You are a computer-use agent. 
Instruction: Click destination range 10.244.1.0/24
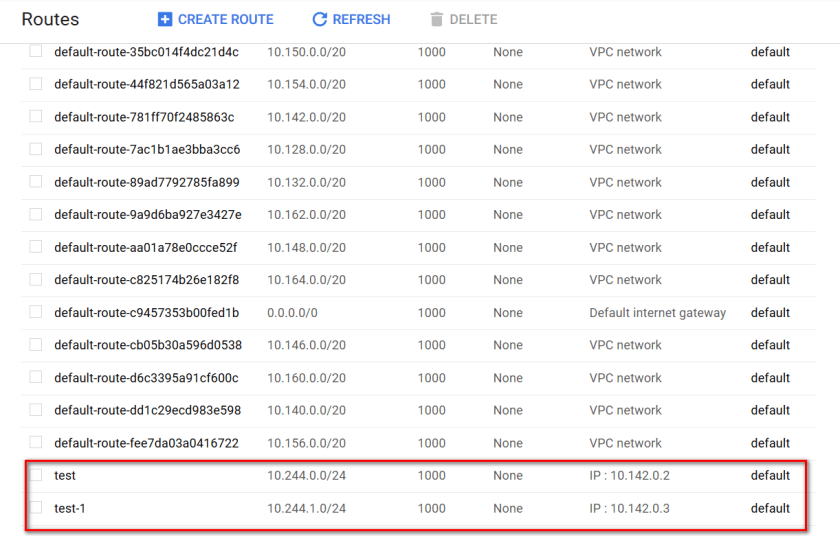tap(306, 509)
